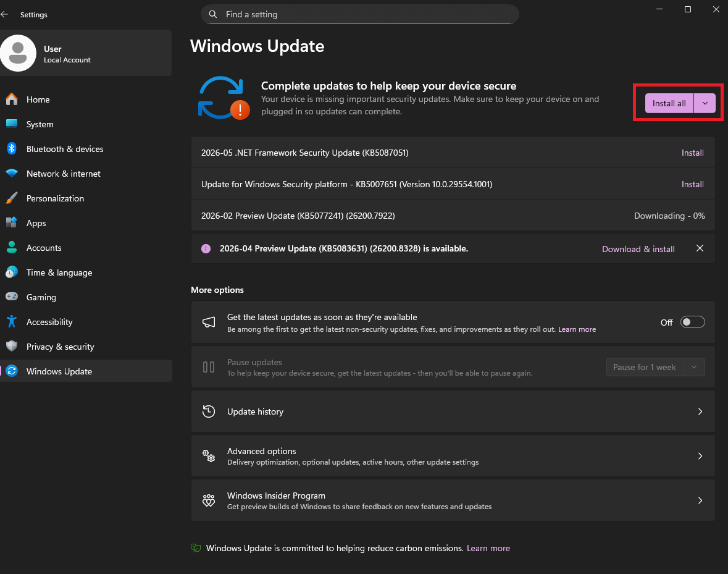Click Learn more about carbon emissions
Viewport: 728px width, 574px height.
[488, 549]
